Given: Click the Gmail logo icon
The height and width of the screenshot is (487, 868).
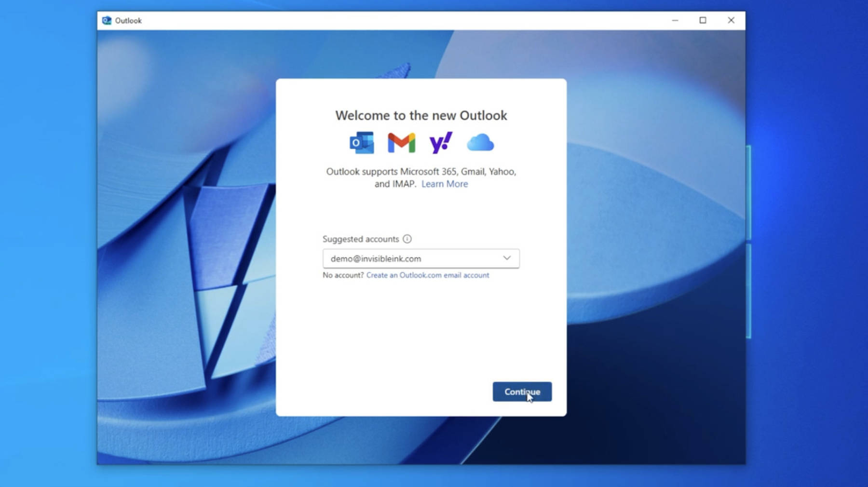Looking at the screenshot, I should tap(401, 143).
